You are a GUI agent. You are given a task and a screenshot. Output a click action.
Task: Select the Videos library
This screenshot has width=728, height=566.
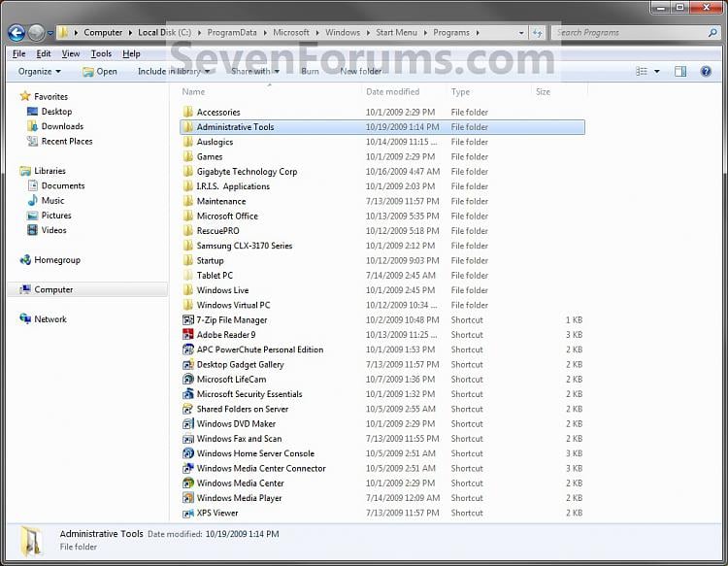(53, 230)
